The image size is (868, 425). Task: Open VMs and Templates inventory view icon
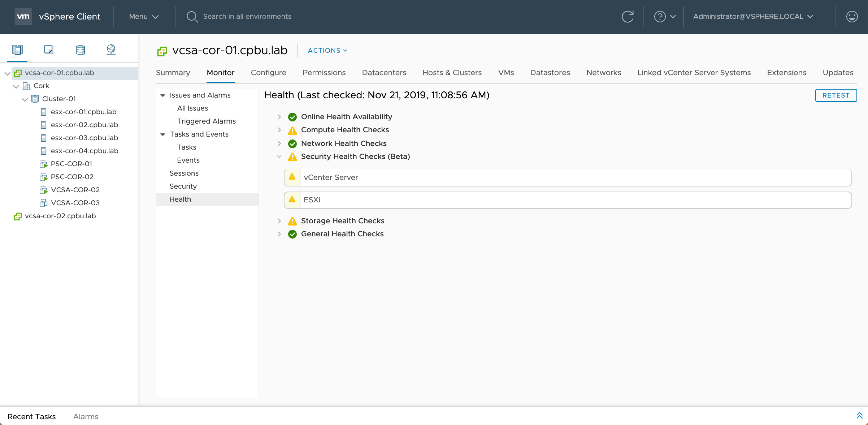[49, 50]
